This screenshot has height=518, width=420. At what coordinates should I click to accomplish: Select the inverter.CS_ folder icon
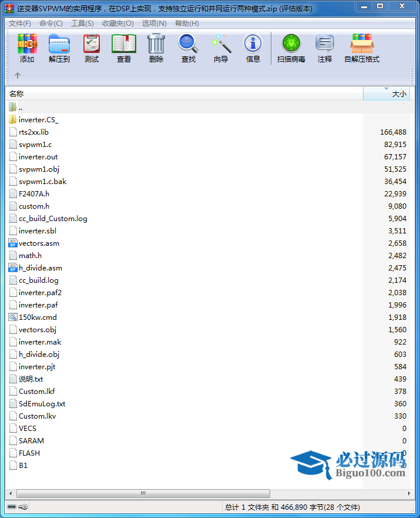pyautogui.click(x=12, y=119)
